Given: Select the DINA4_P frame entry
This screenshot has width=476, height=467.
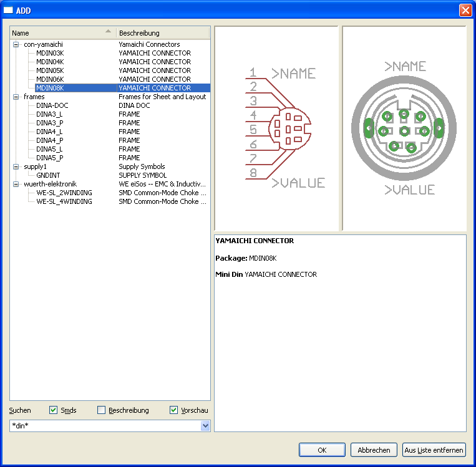Looking at the screenshot, I should [50, 140].
